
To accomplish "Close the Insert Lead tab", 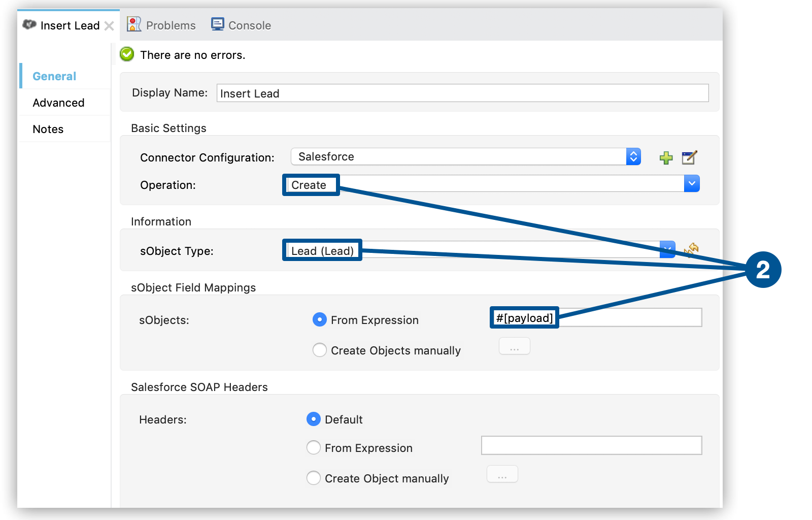I will [109, 26].
